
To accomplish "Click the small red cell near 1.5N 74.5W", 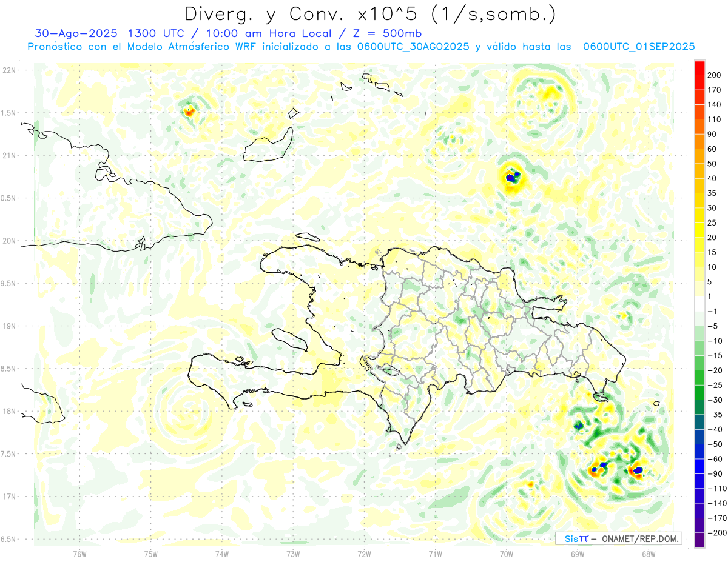I will click(x=189, y=111).
